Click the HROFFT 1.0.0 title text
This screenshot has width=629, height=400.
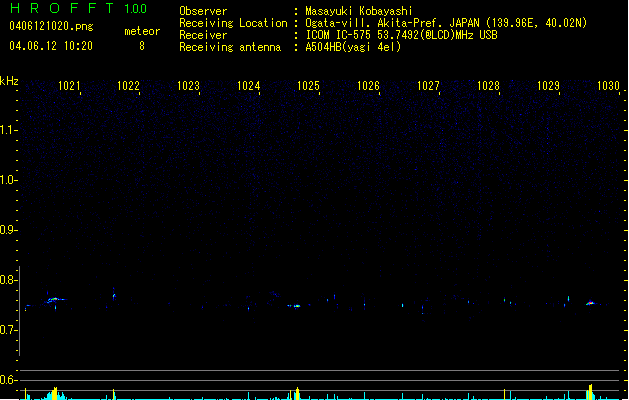[78, 8]
